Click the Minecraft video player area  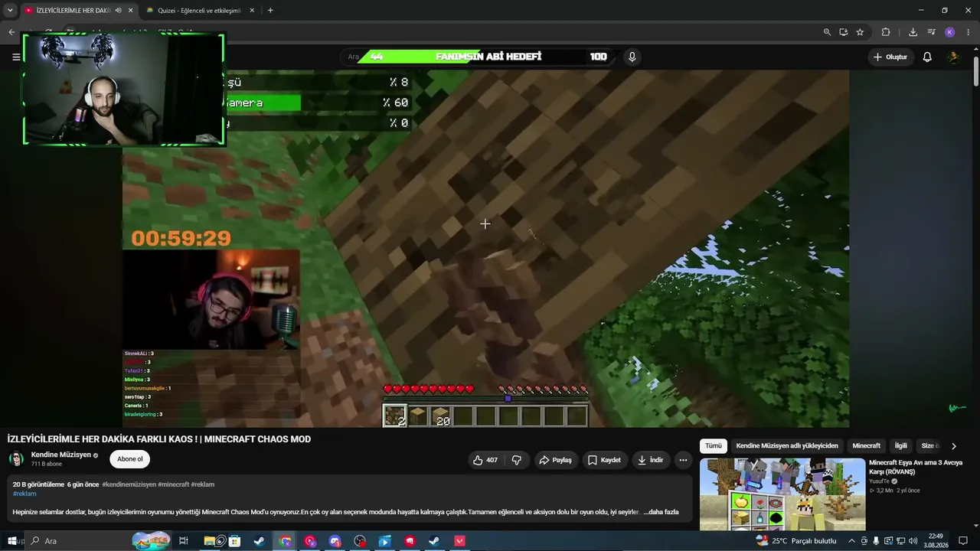click(485, 249)
